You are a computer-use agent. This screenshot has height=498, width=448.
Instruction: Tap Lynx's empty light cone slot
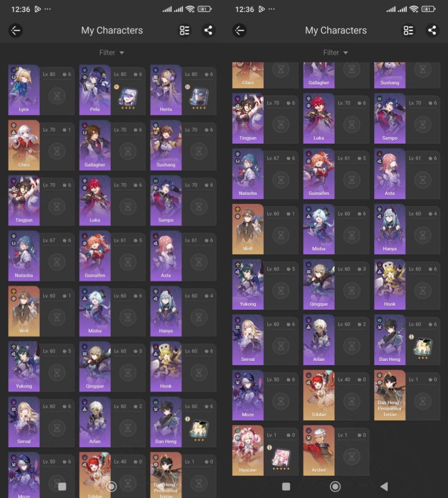pyautogui.click(x=57, y=96)
